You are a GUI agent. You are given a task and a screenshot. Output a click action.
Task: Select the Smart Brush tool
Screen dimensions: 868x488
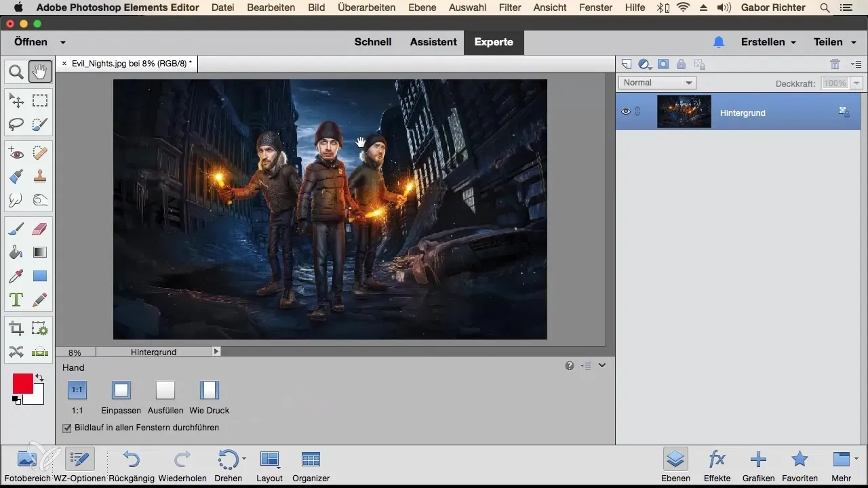point(16,177)
